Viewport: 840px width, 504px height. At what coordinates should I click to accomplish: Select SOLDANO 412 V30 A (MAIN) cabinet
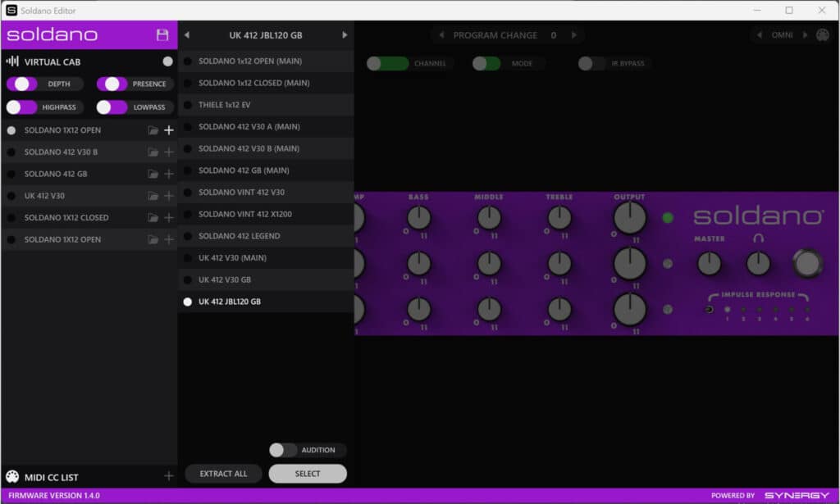266,127
